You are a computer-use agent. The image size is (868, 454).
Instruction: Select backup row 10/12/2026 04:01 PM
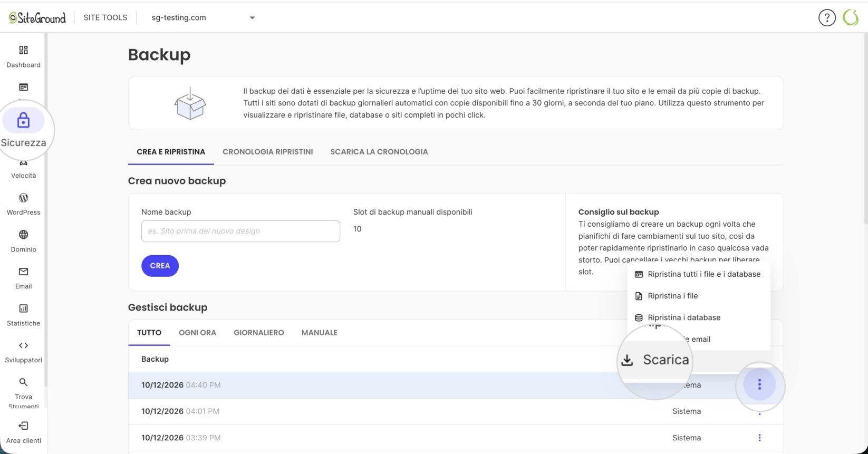click(x=456, y=411)
